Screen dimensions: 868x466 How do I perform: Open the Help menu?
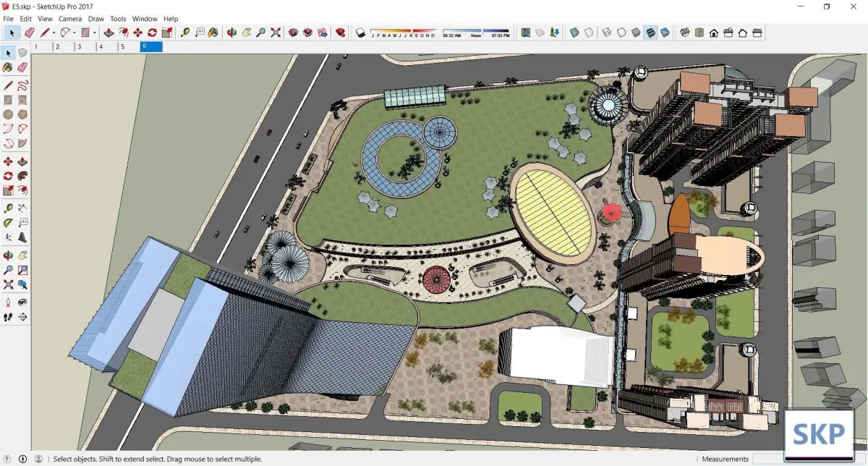pyautogui.click(x=171, y=19)
